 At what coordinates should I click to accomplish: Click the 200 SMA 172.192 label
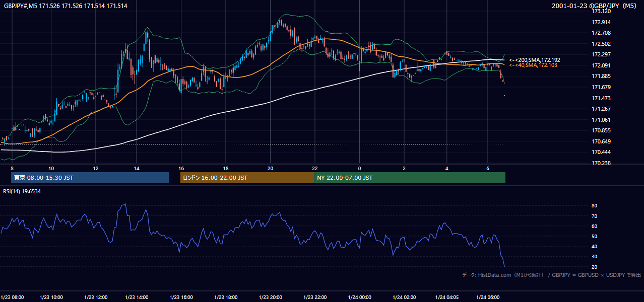coord(535,60)
